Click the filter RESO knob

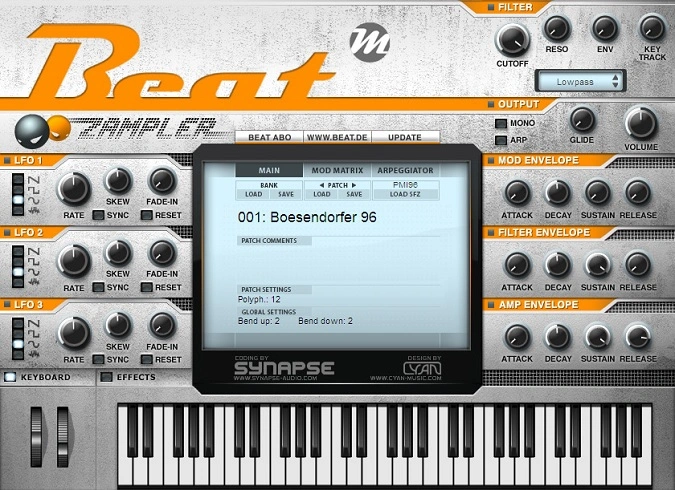(x=557, y=29)
